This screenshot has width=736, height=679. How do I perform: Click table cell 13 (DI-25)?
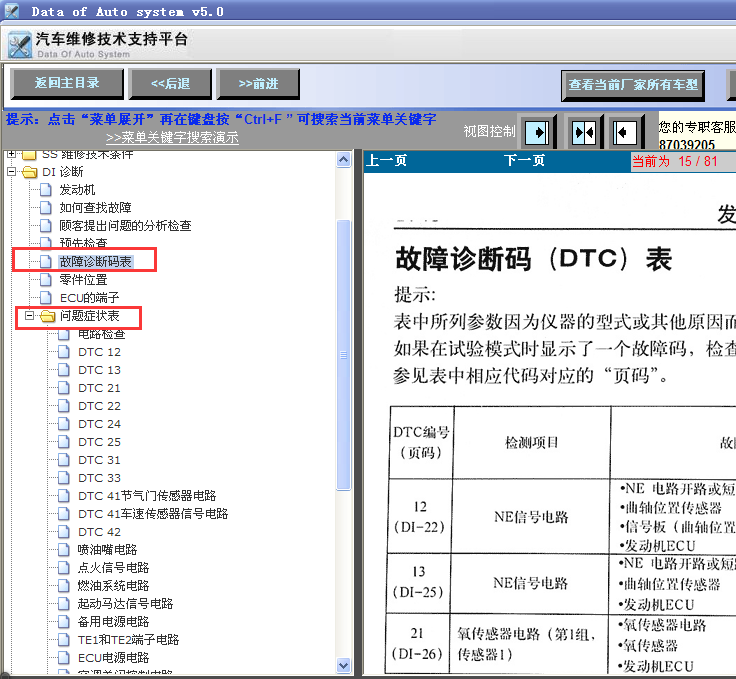pos(419,582)
